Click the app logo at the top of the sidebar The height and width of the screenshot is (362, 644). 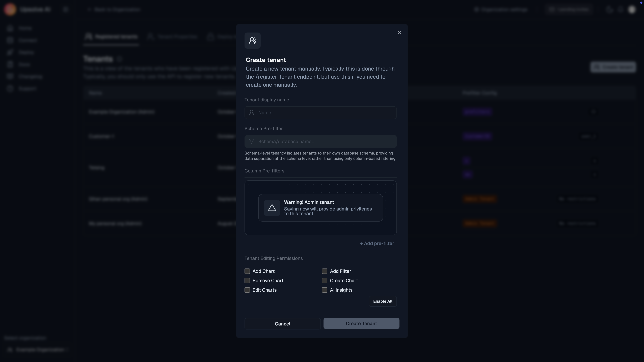pyautogui.click(x=10, y=9)
